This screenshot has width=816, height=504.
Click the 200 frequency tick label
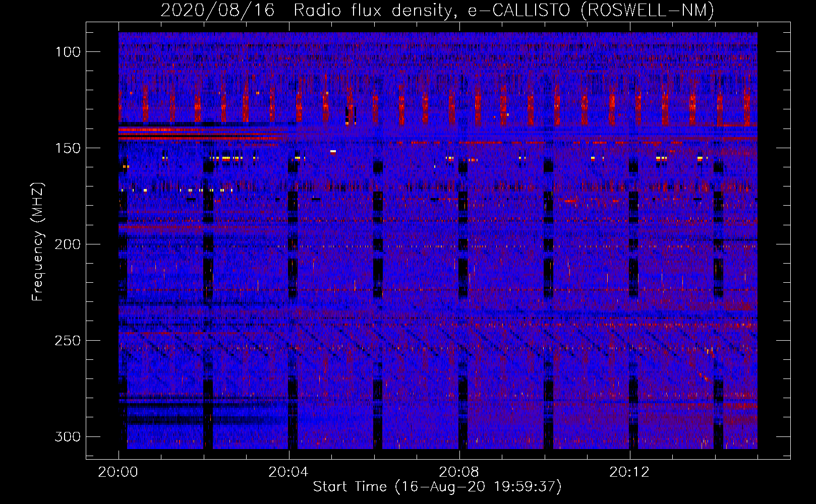click(x=68, y=244)
